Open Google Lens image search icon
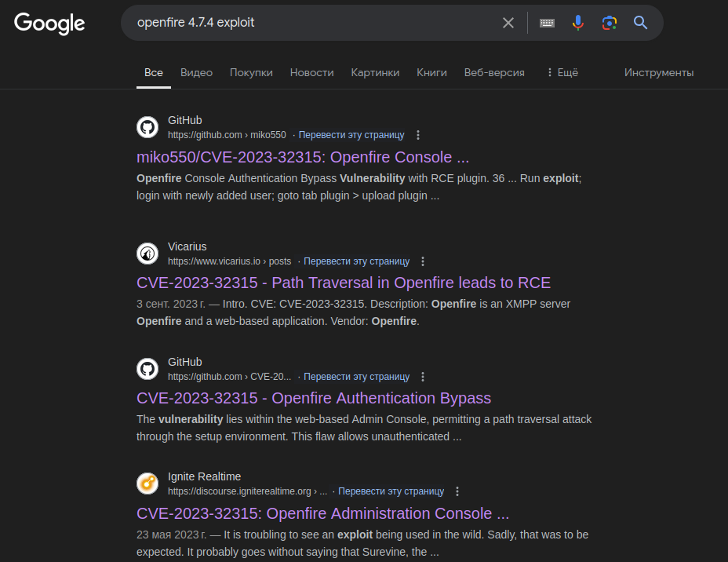The width and height of the screenshot is (728, 562). pos(609,23)
